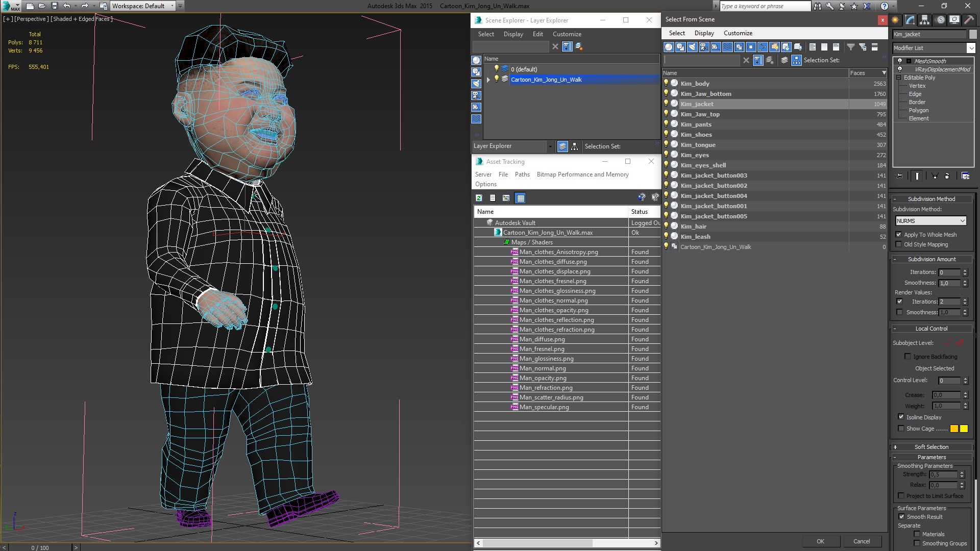Open the Create command panel tab

(895, 20)
